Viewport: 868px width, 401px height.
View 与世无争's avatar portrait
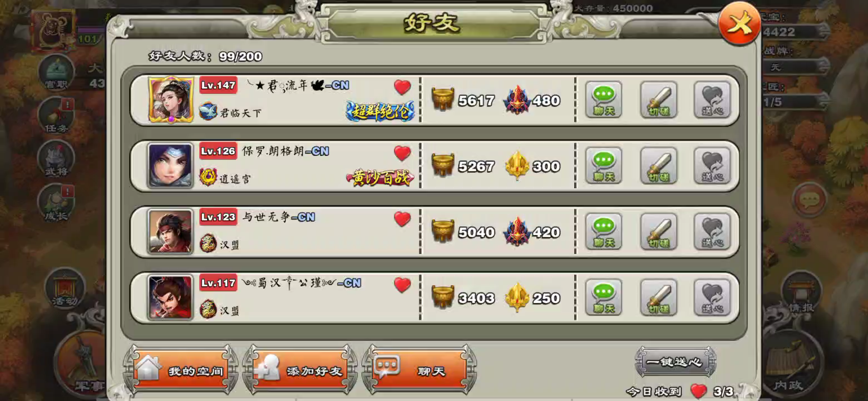pos(171,232)
